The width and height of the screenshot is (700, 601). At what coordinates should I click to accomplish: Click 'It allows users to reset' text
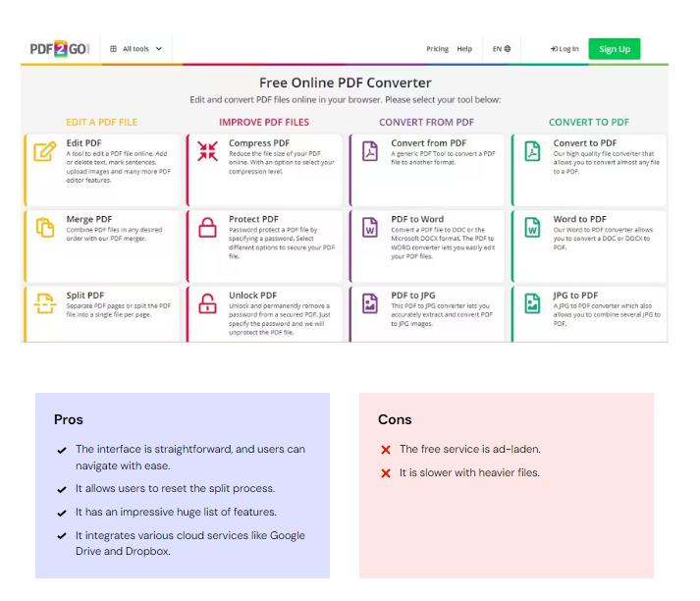tap(175, 488)
